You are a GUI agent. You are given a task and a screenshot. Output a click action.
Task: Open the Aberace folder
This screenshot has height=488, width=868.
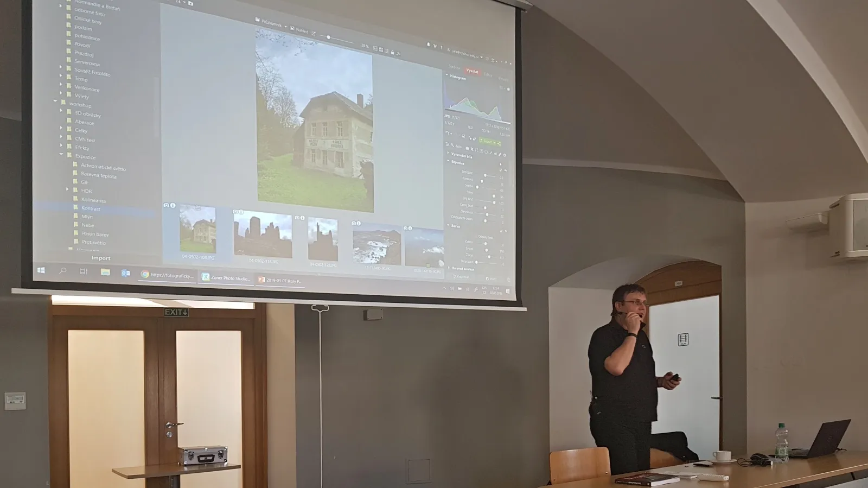84,122
